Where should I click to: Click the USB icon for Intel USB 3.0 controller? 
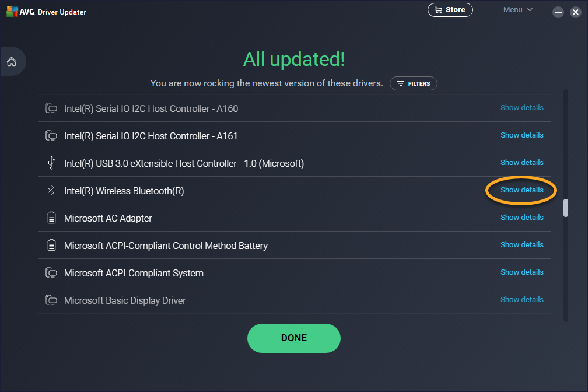[51, 163]
